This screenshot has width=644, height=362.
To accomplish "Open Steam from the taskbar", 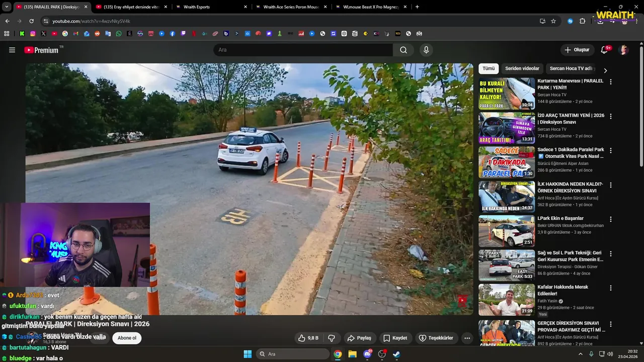I will click(x=396, y=354).
